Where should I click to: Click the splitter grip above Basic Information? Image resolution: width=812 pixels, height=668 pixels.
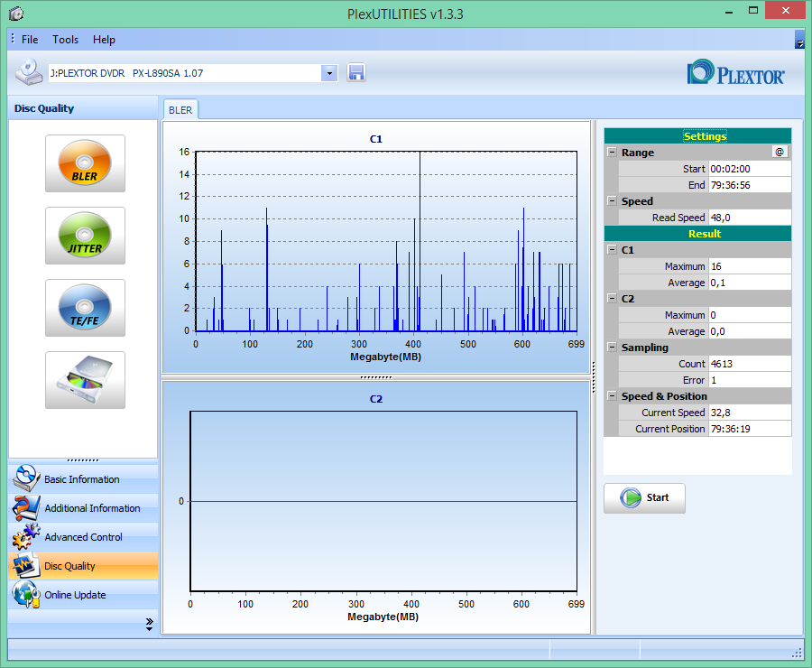[83, 460]
